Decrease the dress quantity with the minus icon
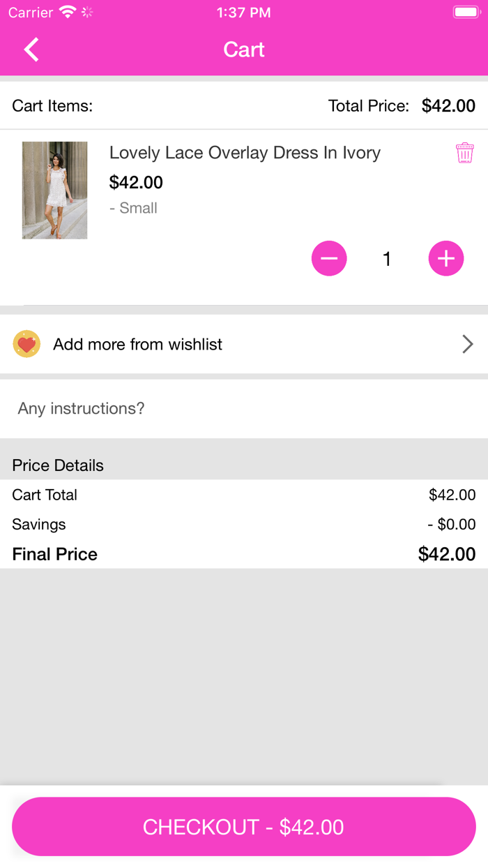This screenshot has width=488, height=868. tap(329, 258)
